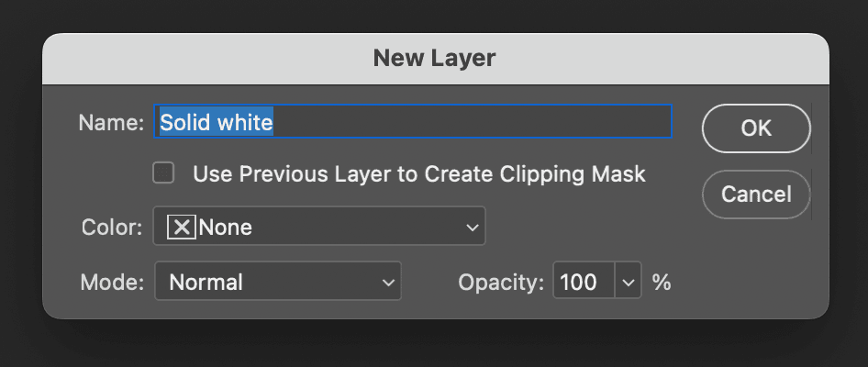
Task: Confirm the new layer with OK
Action: [x=756, y=128]
